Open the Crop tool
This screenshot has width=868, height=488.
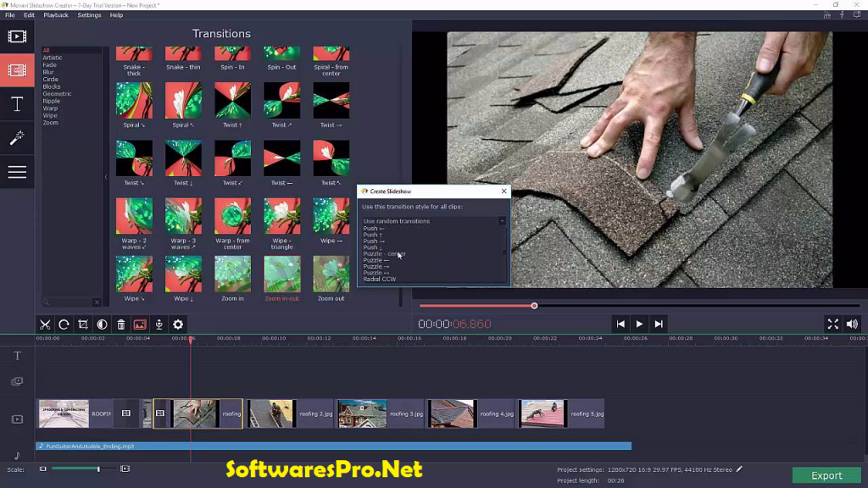tap(84, 324)
